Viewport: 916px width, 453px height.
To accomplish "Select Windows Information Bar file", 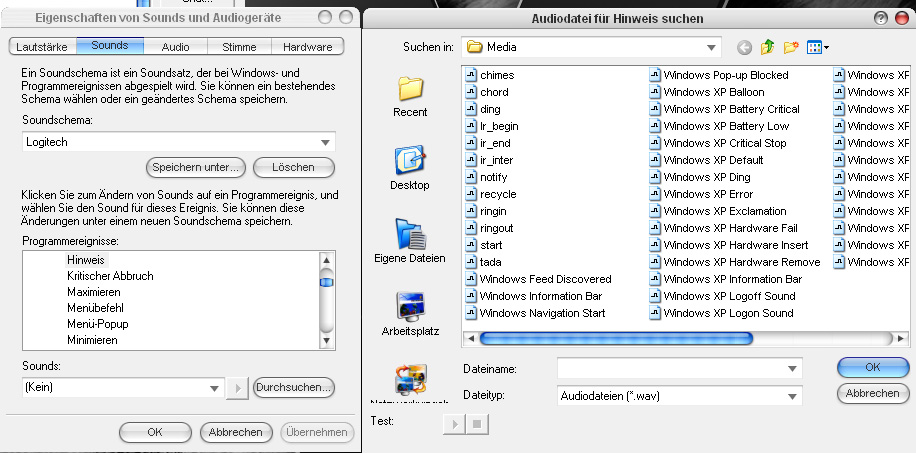I will click(x=534, y=296).
